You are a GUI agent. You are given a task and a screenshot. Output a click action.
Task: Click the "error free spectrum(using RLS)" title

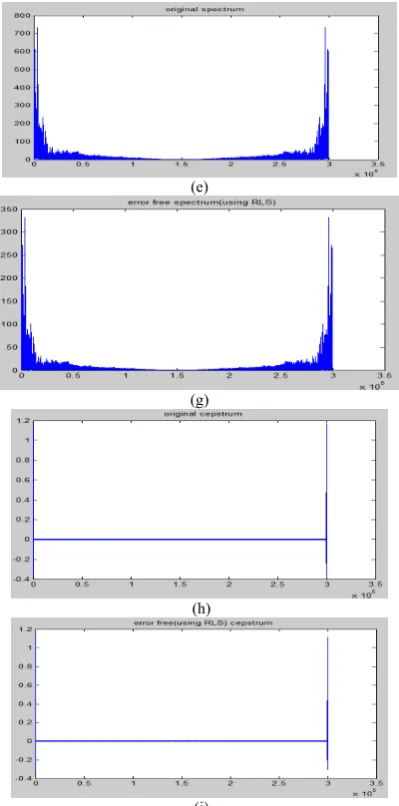click(202, 203)
